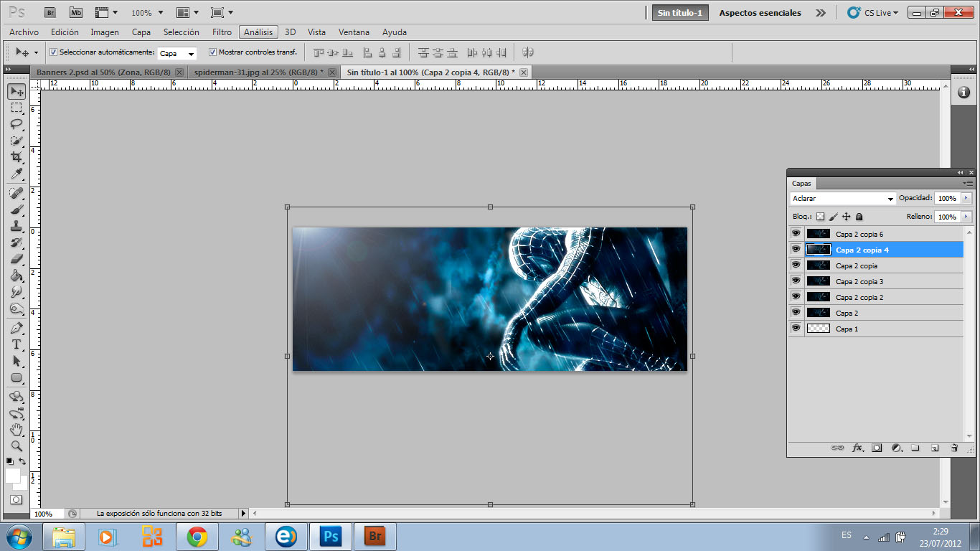Click the foreground color swatch
Image resolution: width=980 pixels, height=551 pixels.
pos(13,476)
